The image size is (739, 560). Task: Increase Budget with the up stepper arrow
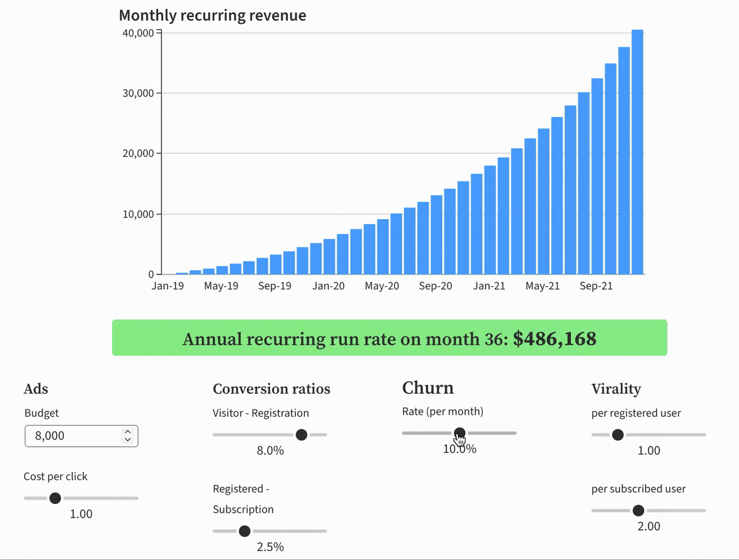(x=127, y=432)
